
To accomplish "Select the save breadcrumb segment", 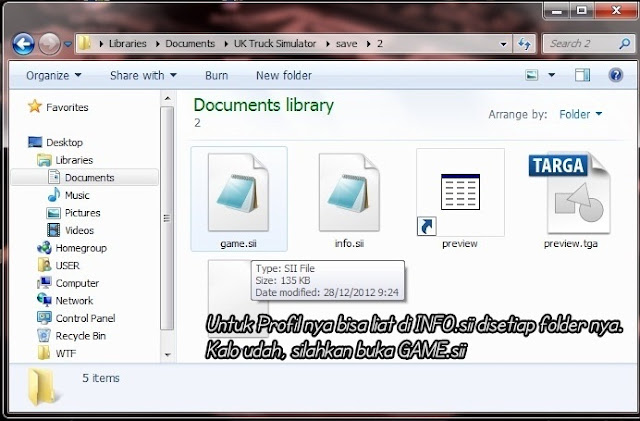I will (347, 44).
